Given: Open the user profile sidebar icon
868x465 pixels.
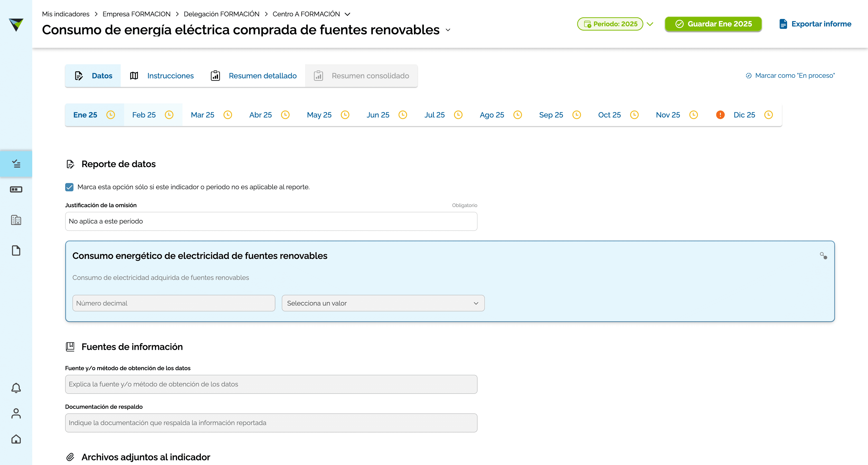Looking at the screenshot, I should click(16, 413).
